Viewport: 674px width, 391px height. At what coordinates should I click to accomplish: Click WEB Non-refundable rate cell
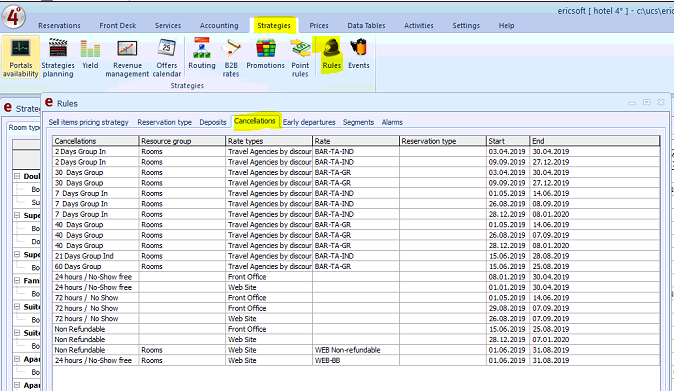tap(356, 350)
